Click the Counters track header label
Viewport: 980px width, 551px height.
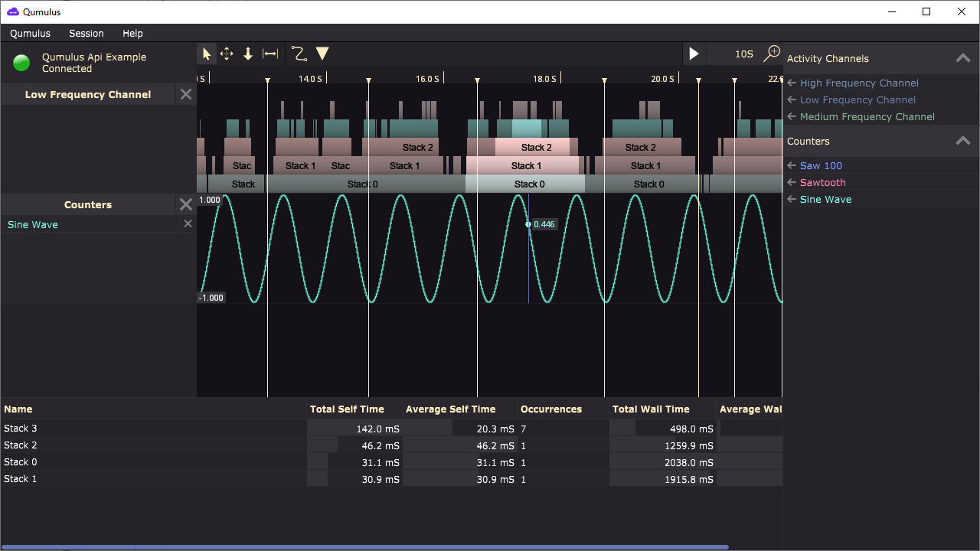click(88, 204)
